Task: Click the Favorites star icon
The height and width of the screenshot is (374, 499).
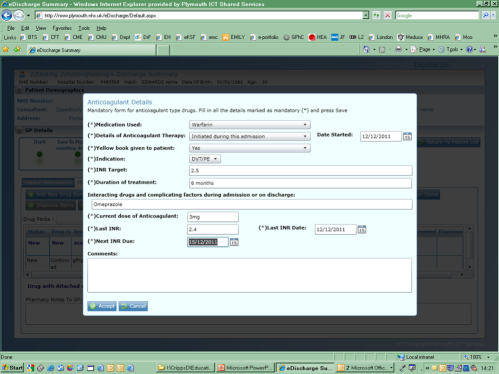Action: (x=6, y=50)
